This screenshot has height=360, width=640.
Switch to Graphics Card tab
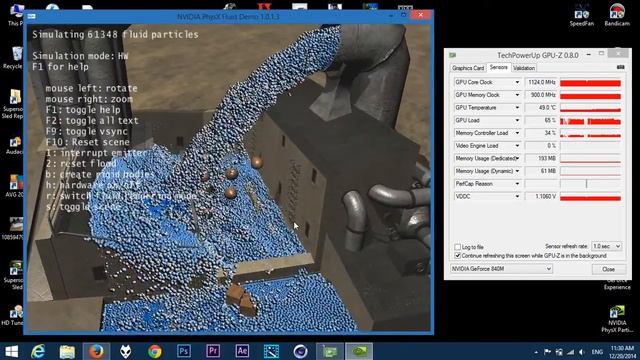[x=468, y=68]
